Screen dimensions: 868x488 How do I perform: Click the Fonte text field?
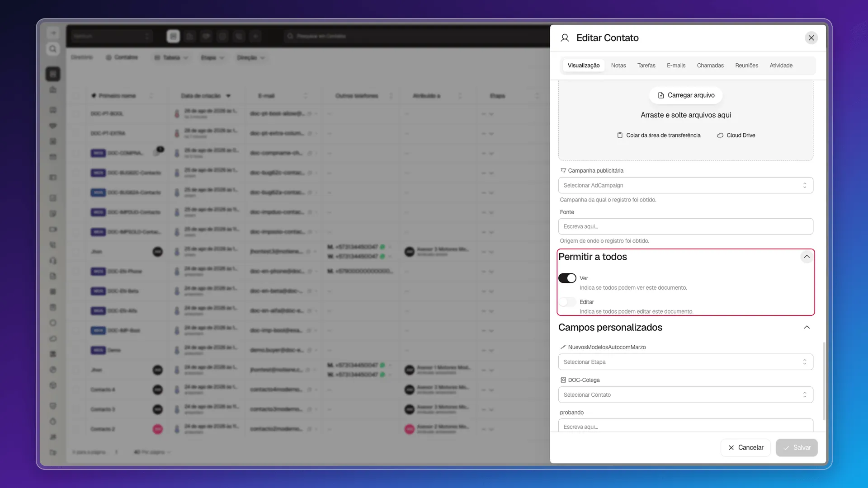[685, 226]
